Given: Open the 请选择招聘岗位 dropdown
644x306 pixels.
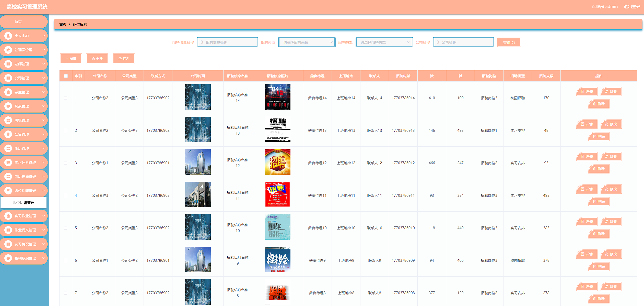Looking at the screenshot, I should point(307,42).
